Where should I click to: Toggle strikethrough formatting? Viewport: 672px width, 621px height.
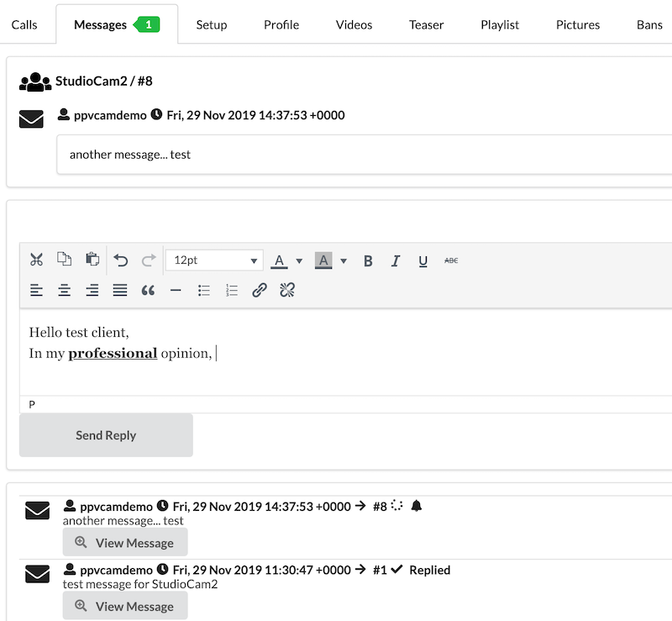pyautogui.click(x=451, y=261)
